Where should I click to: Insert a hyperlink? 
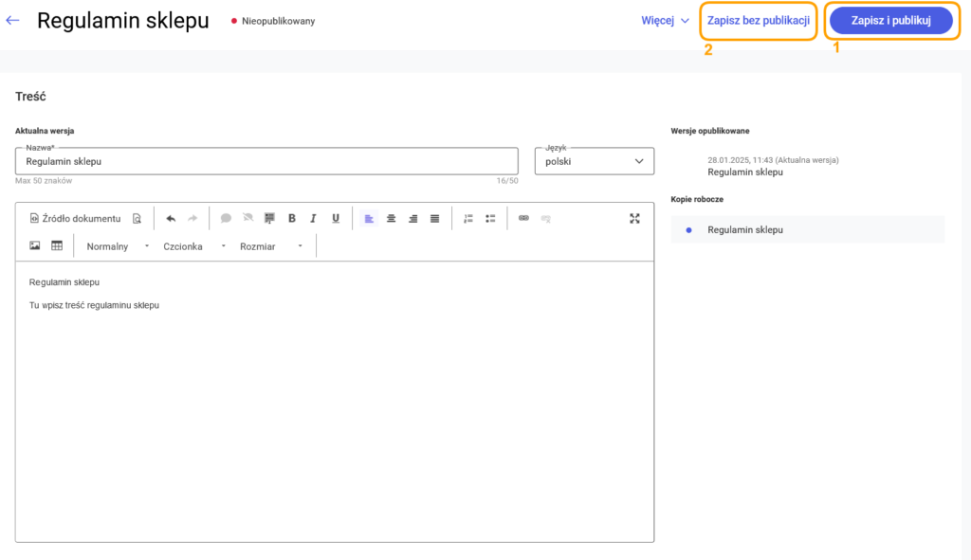point(523,219)
